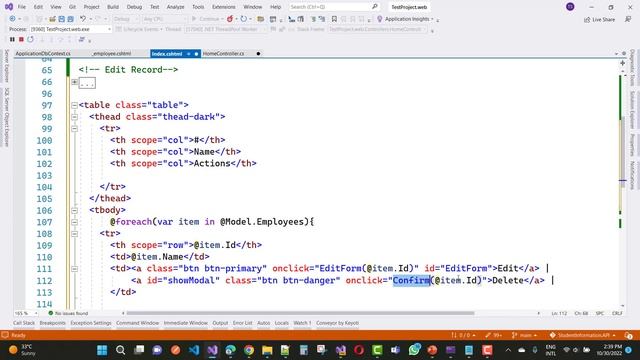Image resolution: width=640 pixels, height=360 pixels.
Task: Click the Pause debugging button
Action: [x=12, y=40]
